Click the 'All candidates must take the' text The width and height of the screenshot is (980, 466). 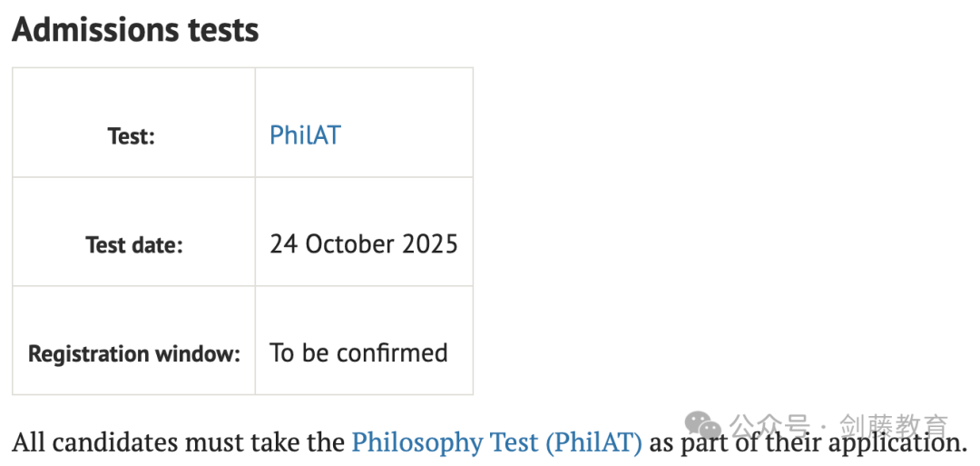point(179,442)
